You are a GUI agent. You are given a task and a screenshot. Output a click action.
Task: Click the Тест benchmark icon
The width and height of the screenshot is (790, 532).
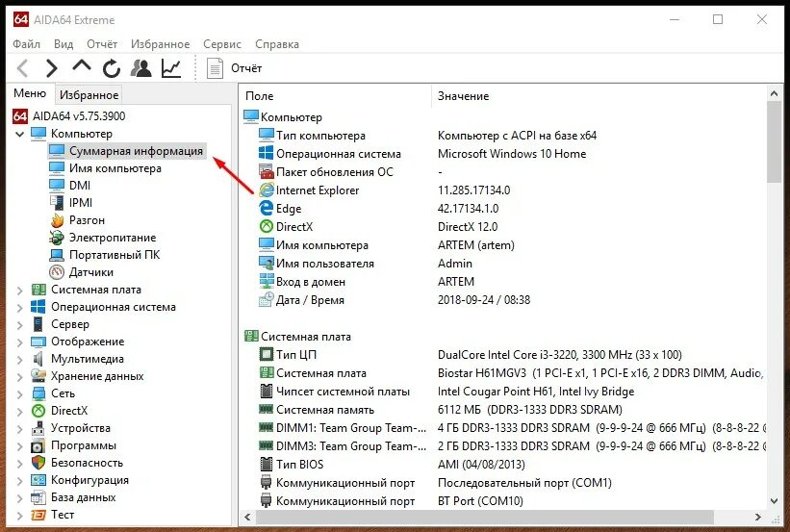[x=38, y=515]
